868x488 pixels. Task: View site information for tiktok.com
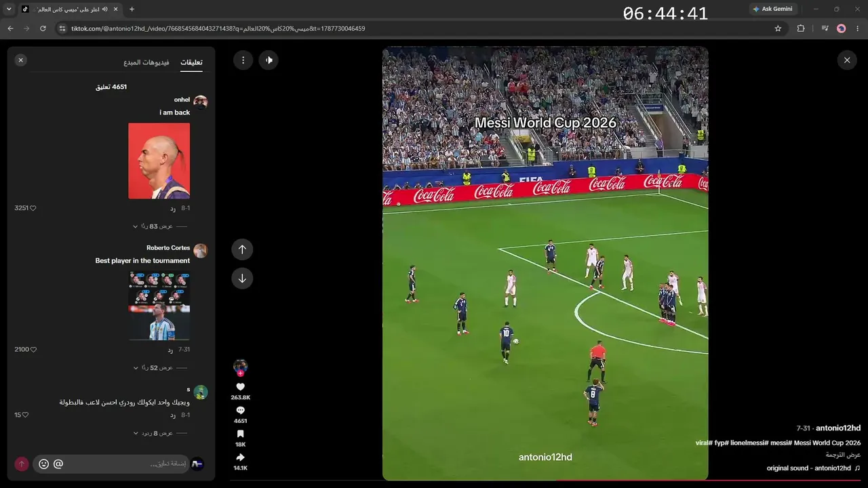pyautogui.click(x=62, y=28)
